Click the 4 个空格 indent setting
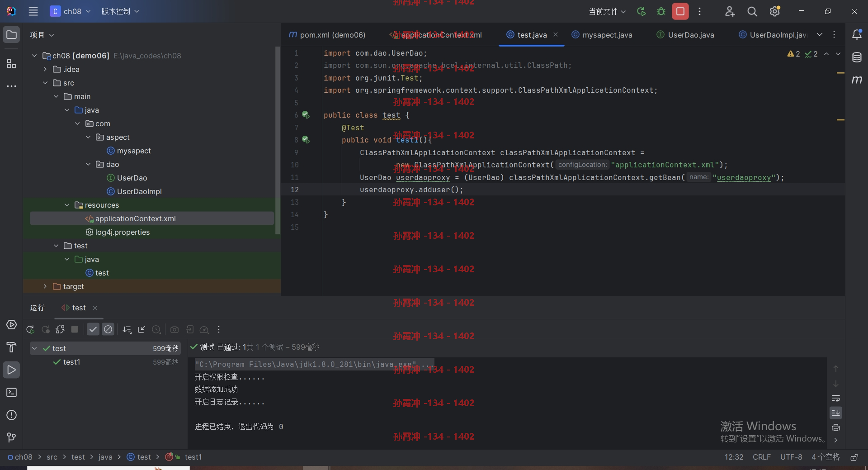 click(826, 457)
